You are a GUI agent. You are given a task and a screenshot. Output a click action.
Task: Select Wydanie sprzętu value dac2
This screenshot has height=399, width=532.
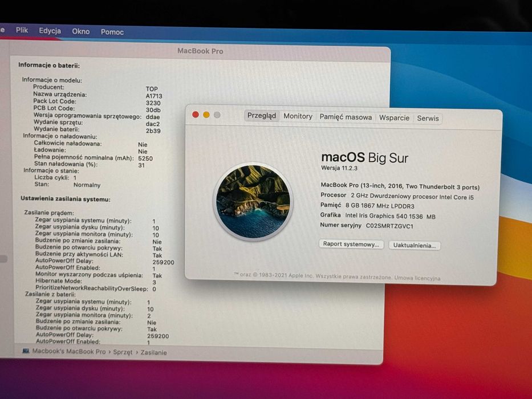153,124
